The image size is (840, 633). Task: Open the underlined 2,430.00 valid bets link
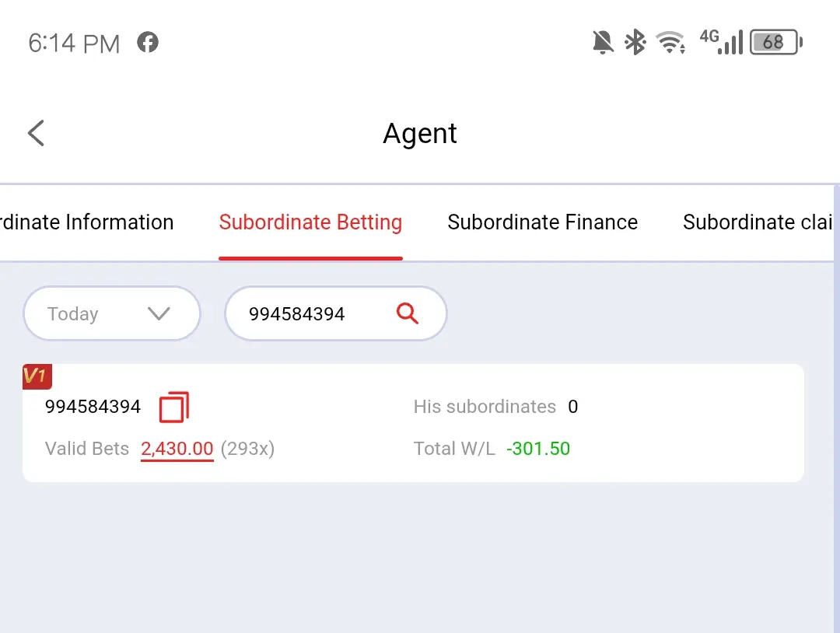177,449
